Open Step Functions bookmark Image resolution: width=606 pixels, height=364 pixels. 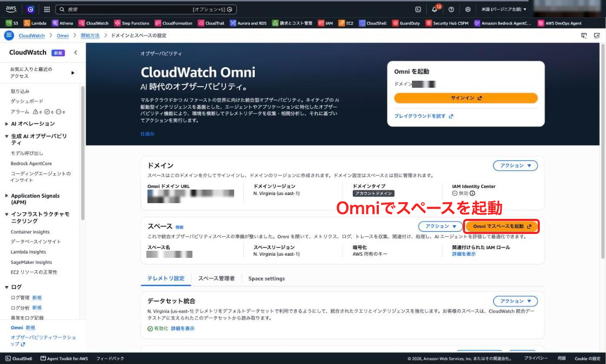pos(131,23)
